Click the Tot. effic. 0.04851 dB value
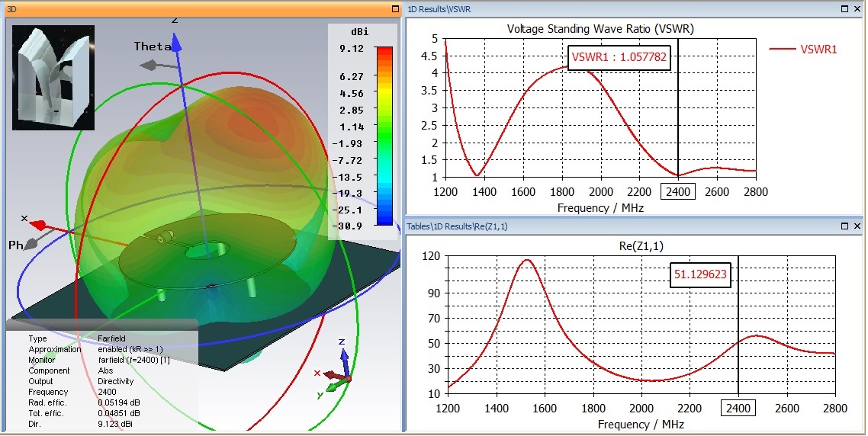Image resolution: width=868 pixels, height=436 pixels. pos(119,413)
